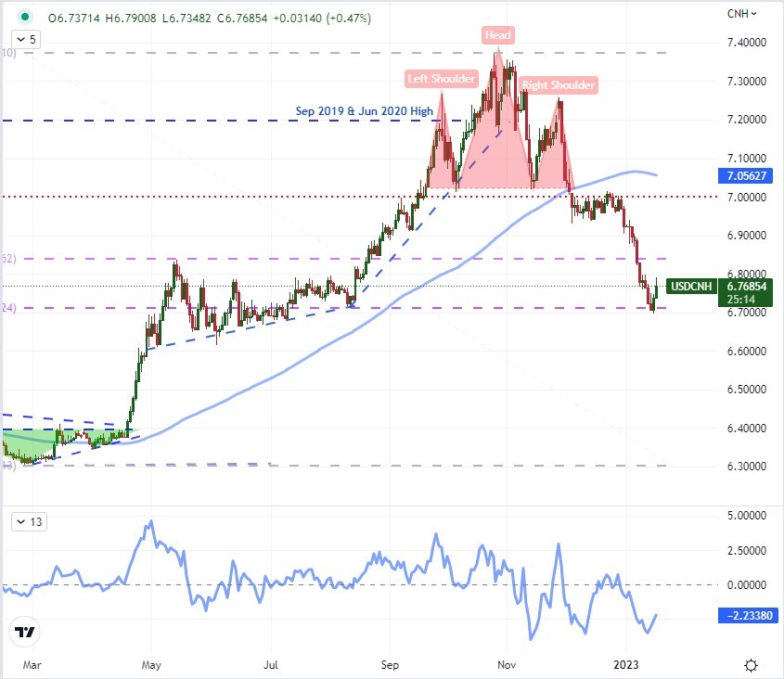Click the -2.23380 indicator value tag

click(x=749, y=615)
